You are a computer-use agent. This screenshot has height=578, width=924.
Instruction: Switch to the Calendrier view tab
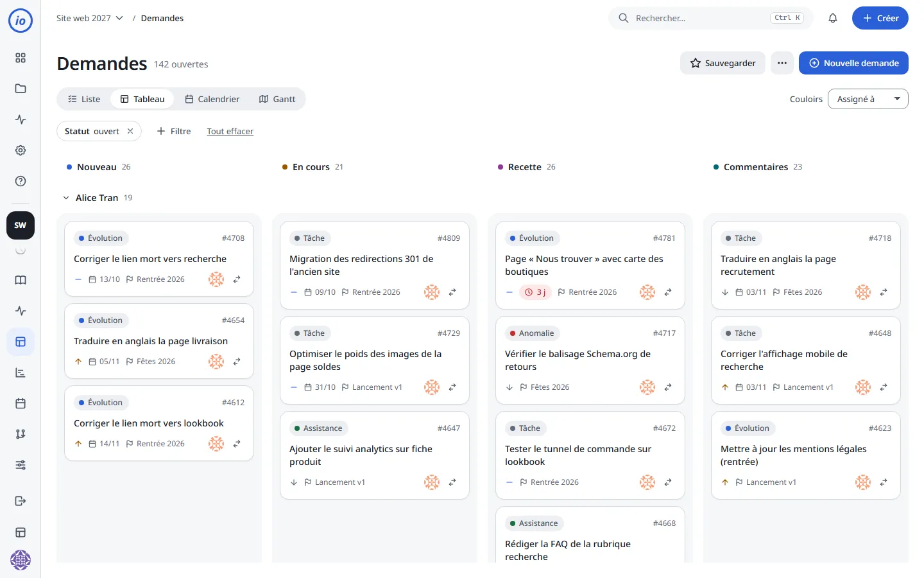coord(212,99)
